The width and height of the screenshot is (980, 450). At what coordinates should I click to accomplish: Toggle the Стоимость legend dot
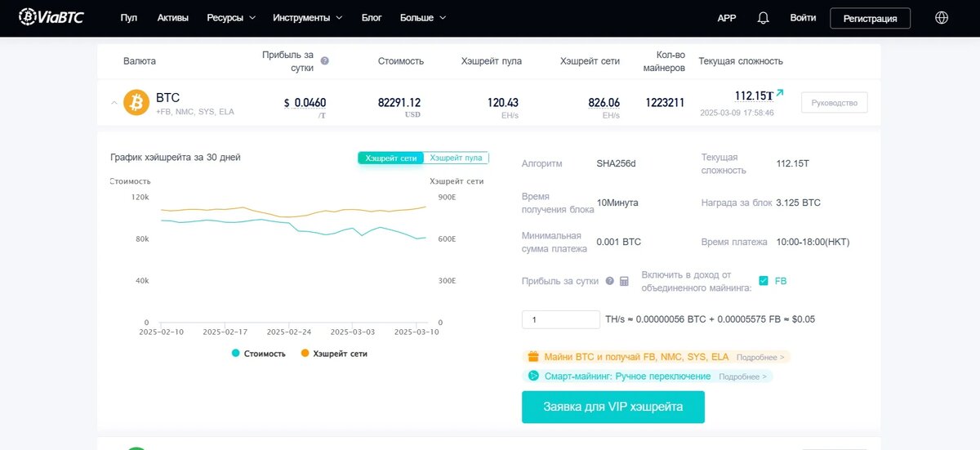coord(236,354)
